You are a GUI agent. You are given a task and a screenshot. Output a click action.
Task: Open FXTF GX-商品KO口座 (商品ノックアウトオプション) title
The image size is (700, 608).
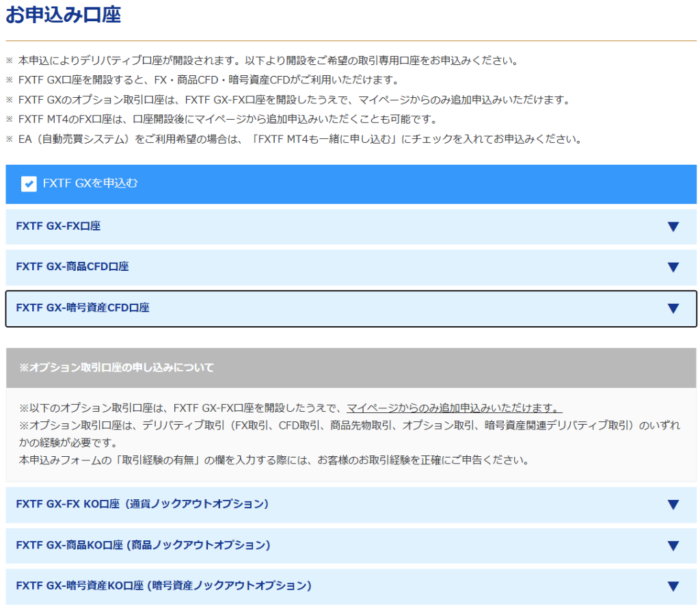pyautogui.click(x=143, y=545)
